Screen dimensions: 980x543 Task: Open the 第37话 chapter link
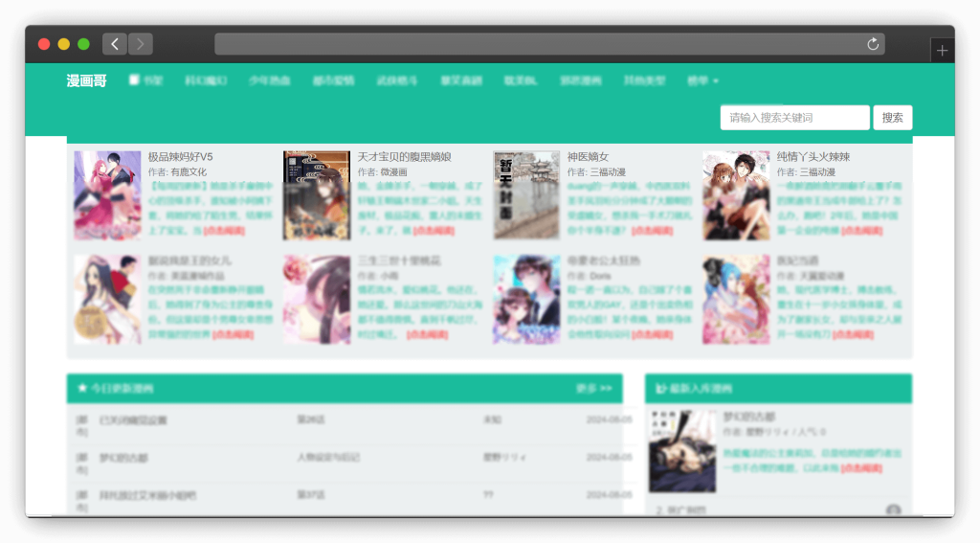point(311,495)
